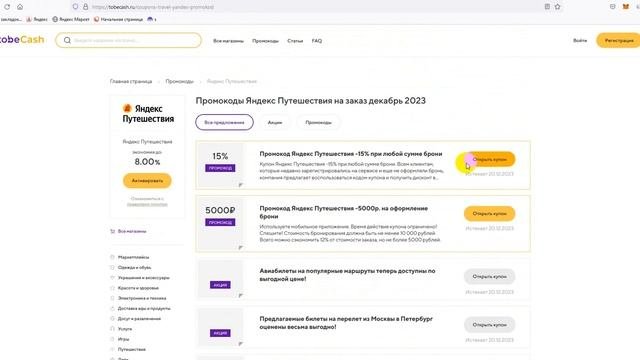Screen dimensions: 640x360
Task: Click the cart icon next to Все магазины
Action: click(x=113, y=231)
